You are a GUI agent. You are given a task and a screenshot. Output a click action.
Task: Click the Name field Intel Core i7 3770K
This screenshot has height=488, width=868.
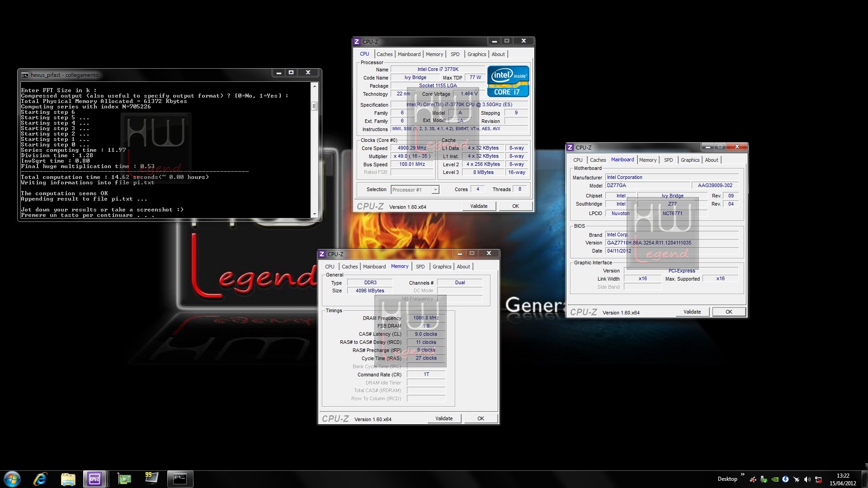click(438, 69)
